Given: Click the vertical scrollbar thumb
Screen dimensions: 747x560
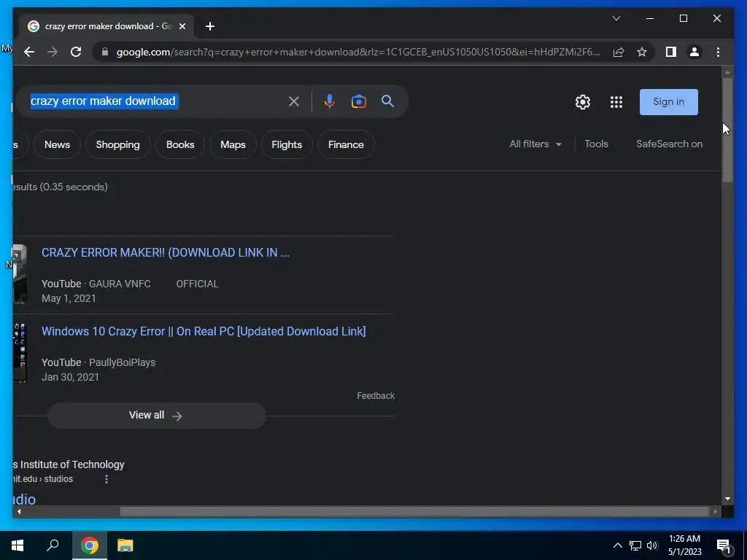Looking at the screenshot, I should click(x=727, y=130).
